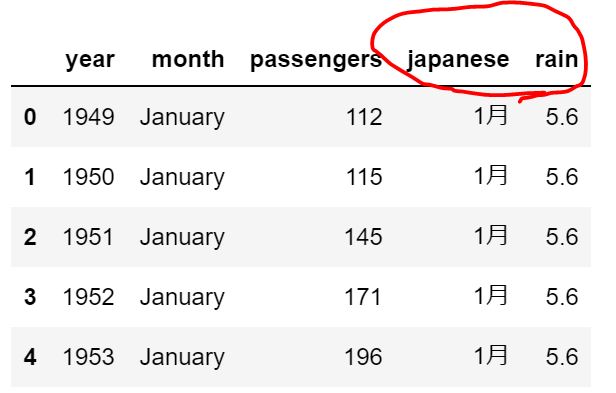The width and height of the screenshot is (616, 393).
Task: Click the japanese column header
Action: tap(458, 60)
